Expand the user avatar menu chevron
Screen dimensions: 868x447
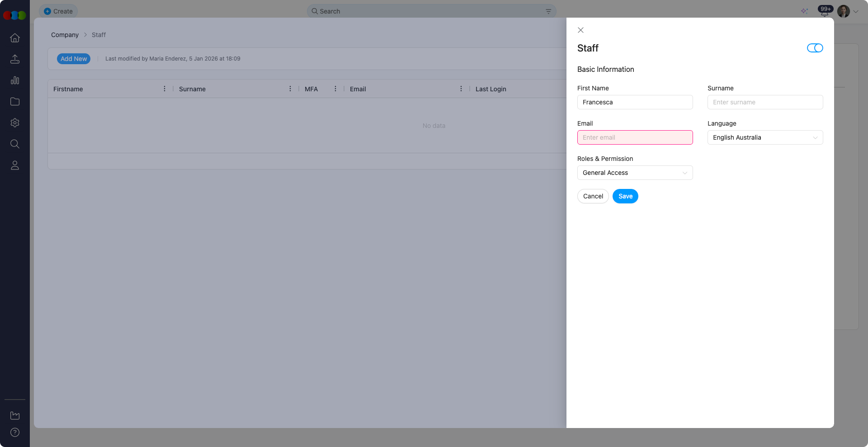pyautogui.click(x=856, y=12)
